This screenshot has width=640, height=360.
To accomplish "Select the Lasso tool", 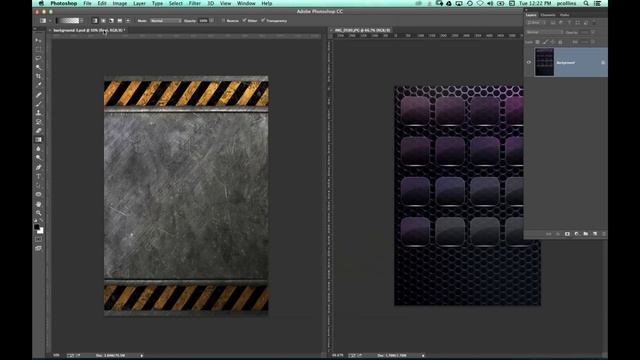I will [38, 58].
